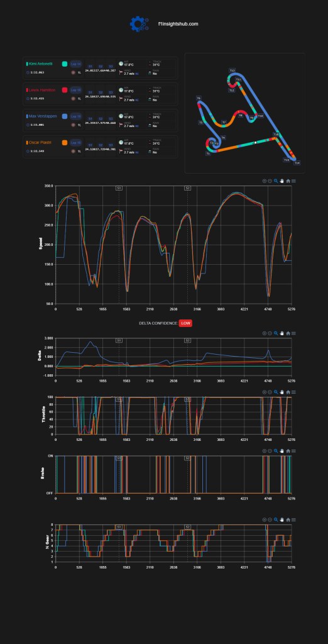Image resolution: width=328 pixels, height=644 pixels.
Task: Click the lap badge on Oscar Piastri's card
Action: [75, 143]
